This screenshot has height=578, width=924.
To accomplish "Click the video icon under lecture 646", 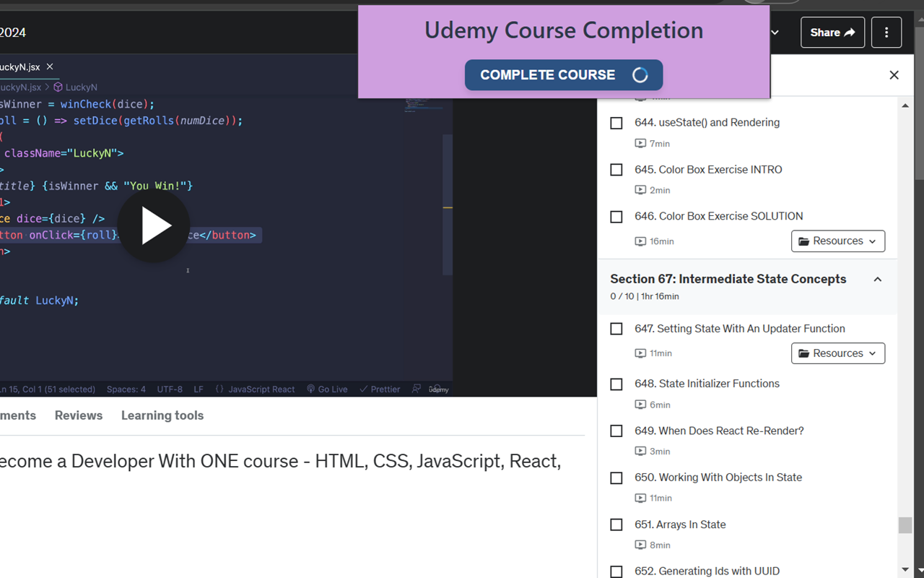I will [640, 241].
